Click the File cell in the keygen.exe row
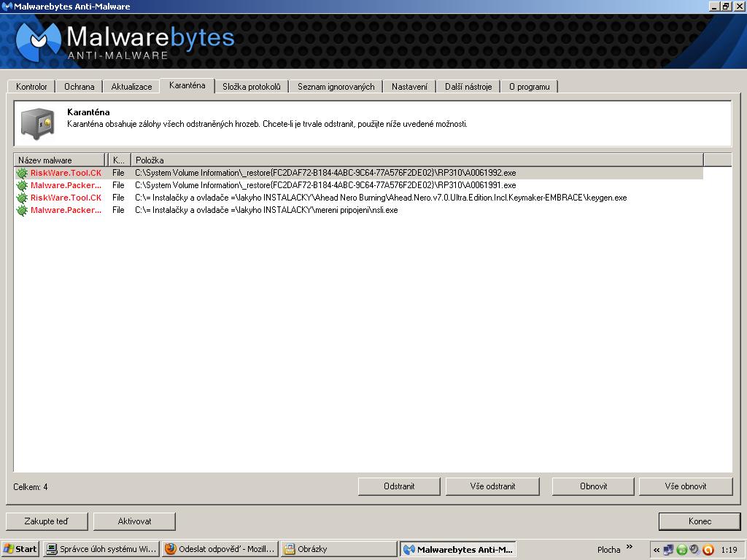 [x=118, y=198]
